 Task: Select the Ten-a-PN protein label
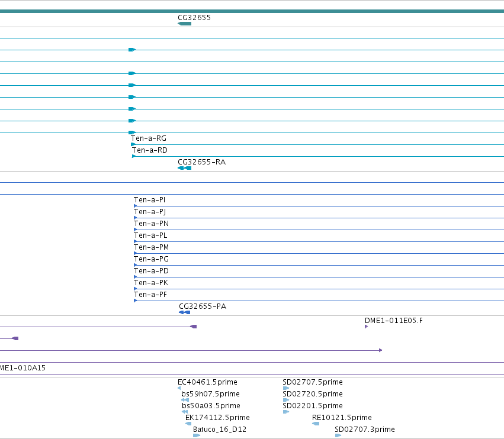pyautogui.click(x=151, y=224)
